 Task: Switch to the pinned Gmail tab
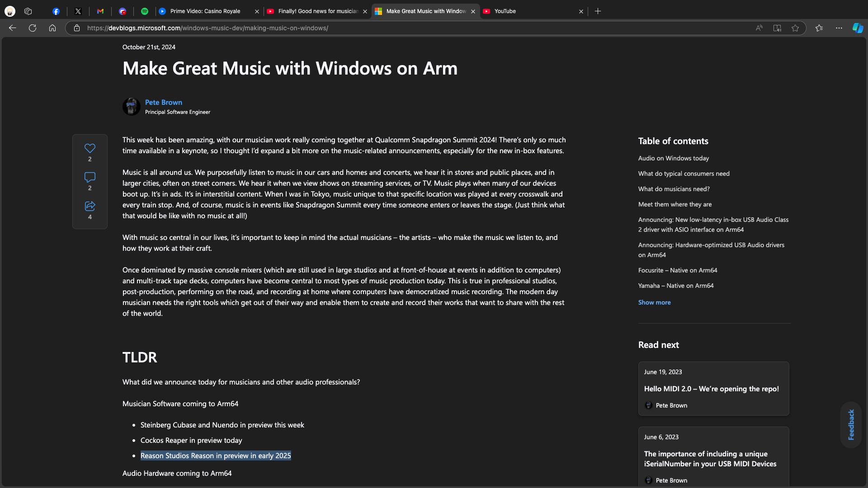pyautogui.click(x=100, y=11)
